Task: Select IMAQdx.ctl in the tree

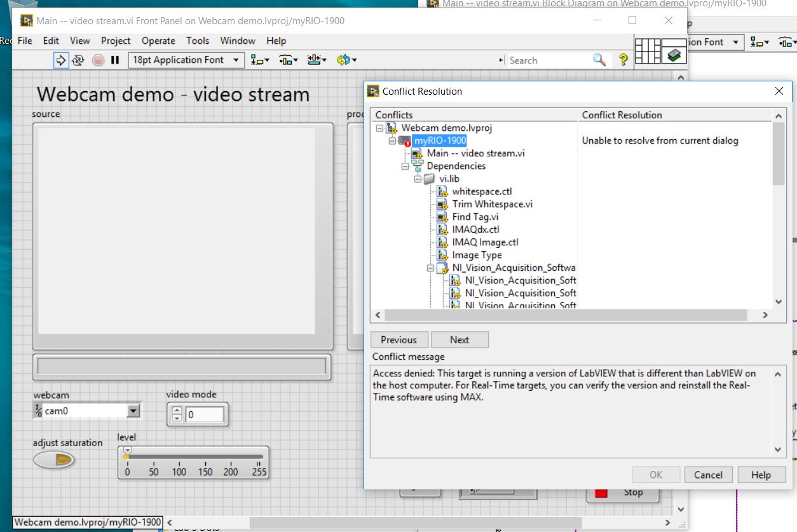Action: 475,229
